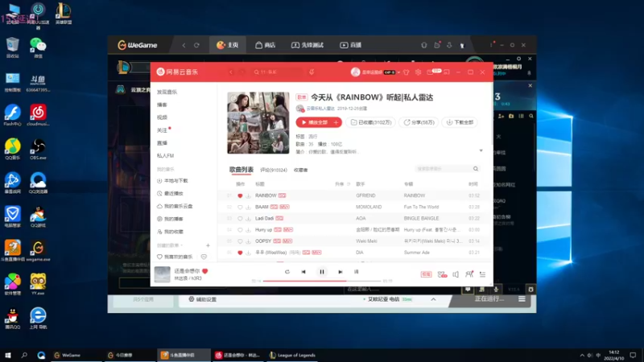The image size is (644, 362).
Task: Toggle like on the now-playing song heart
Action: point(205,271)
